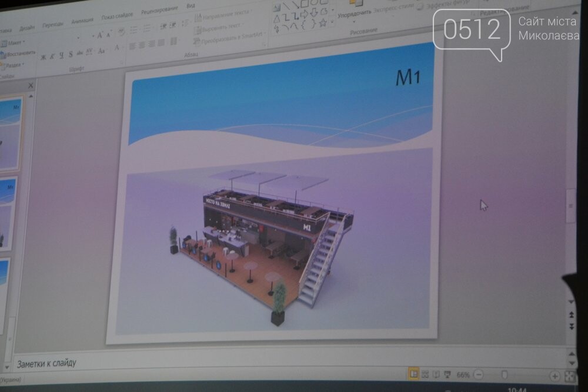Apply a numbered list
The width and height of the screenshot is (588, 392).
(147, 28)
